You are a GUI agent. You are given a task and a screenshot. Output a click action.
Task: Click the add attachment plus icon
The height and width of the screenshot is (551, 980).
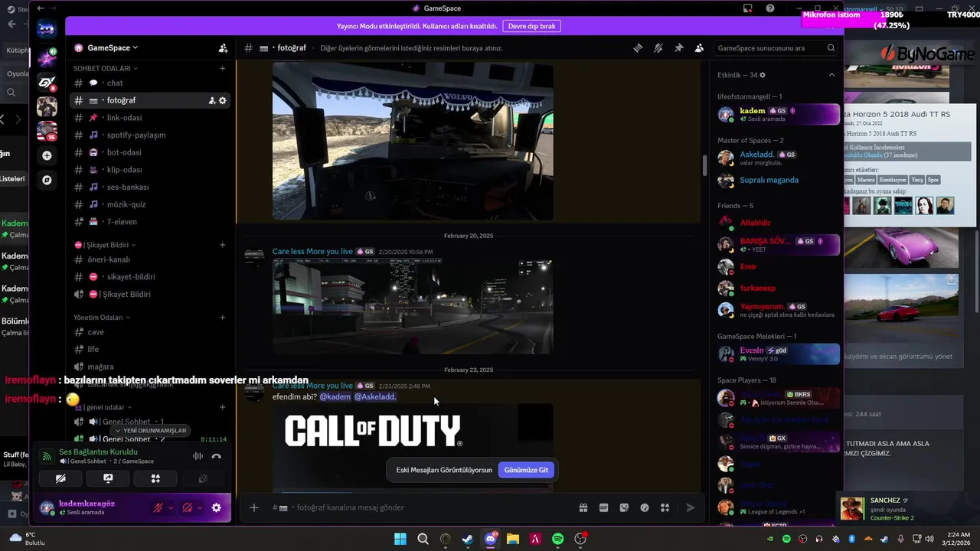(254, 507)
